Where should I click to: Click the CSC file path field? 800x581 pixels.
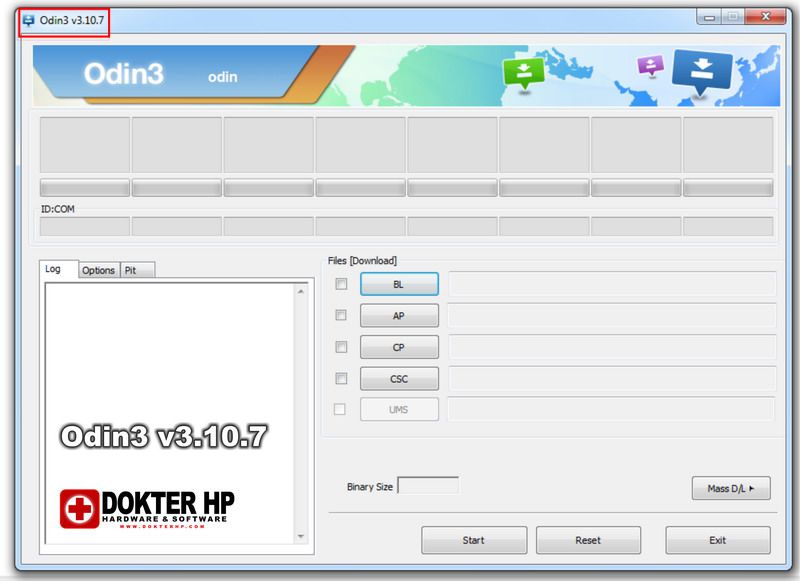pos(612,379)
